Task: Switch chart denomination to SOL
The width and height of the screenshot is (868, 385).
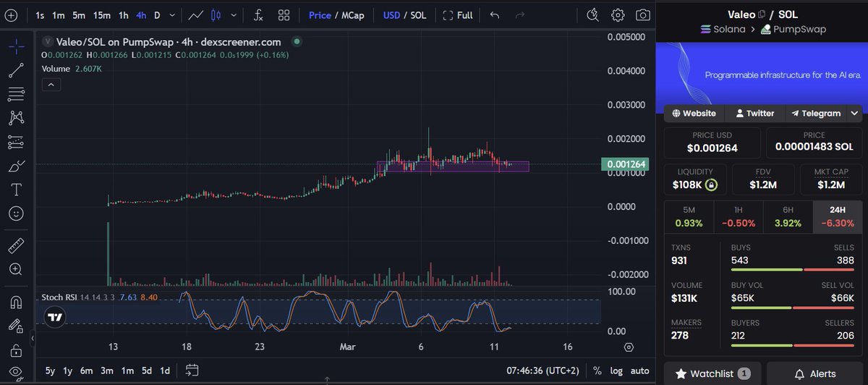Action: coord(418,15)
